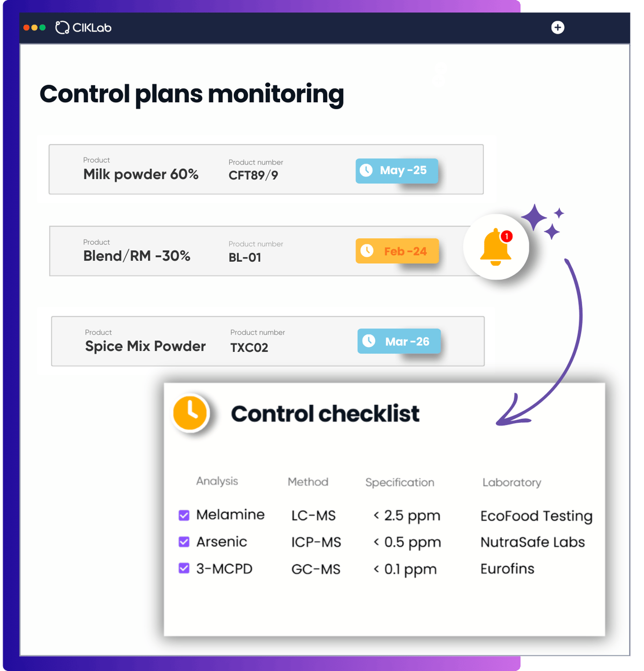
Task: Select the Spice Mix Powder product name
Action: 145,346
